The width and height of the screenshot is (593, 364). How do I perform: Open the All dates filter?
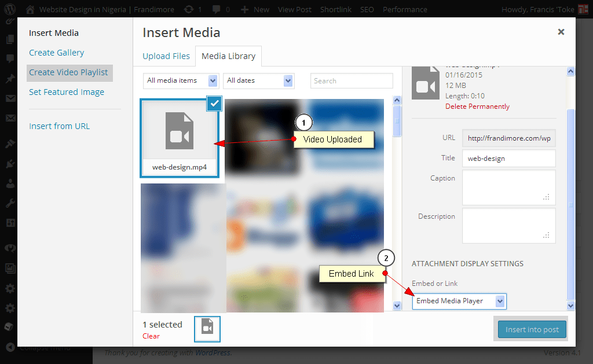click(258, 80)
